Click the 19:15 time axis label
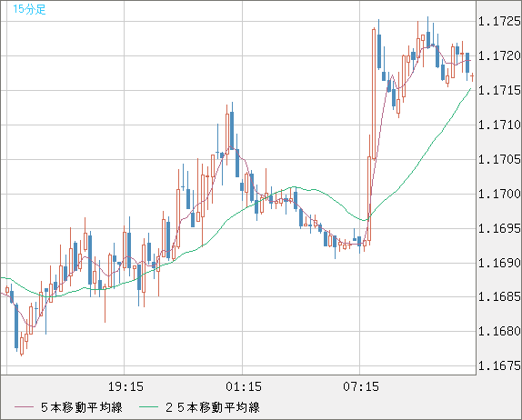This screenshot has height=420, width=522. (125, 386)
